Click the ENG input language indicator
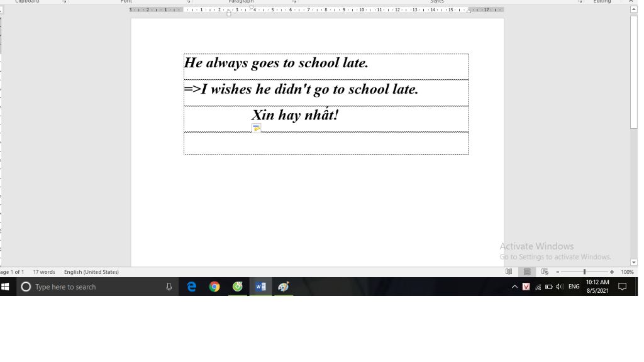644x362 pixels. click(x=574, y=287)
